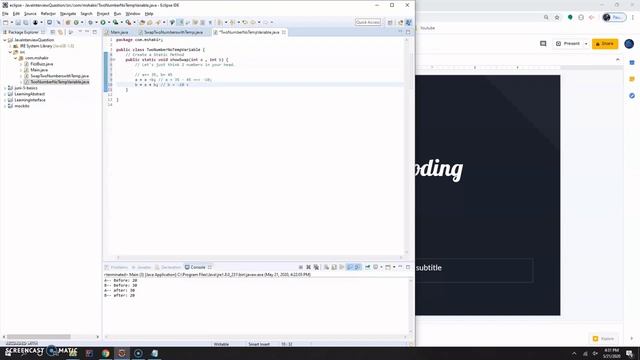Open Package Explorer view menu

[x=80, y=31]
